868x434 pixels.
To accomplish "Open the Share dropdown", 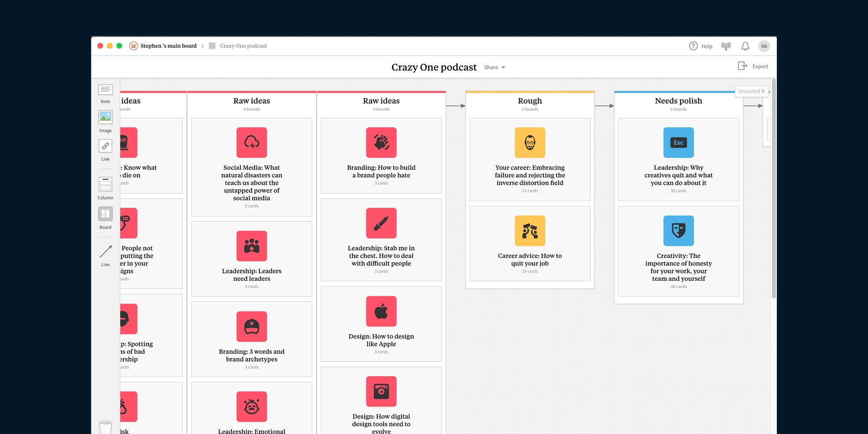I will [495, 67].
